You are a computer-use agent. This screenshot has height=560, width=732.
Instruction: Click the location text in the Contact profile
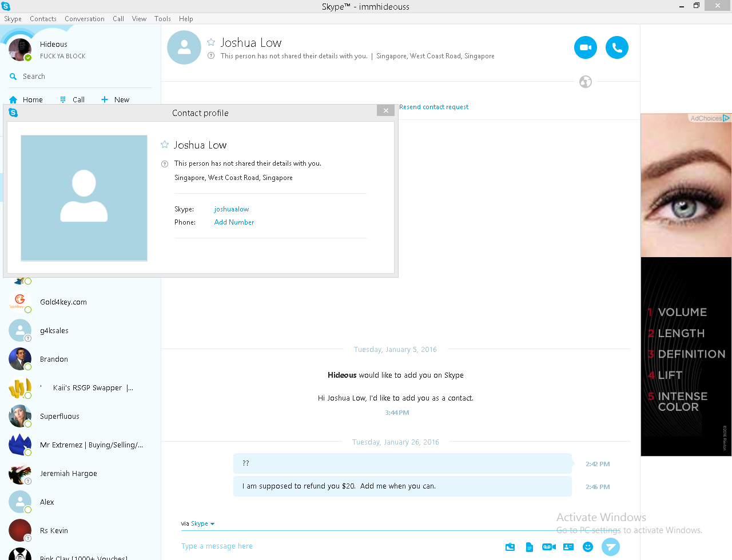pos(233,178)
